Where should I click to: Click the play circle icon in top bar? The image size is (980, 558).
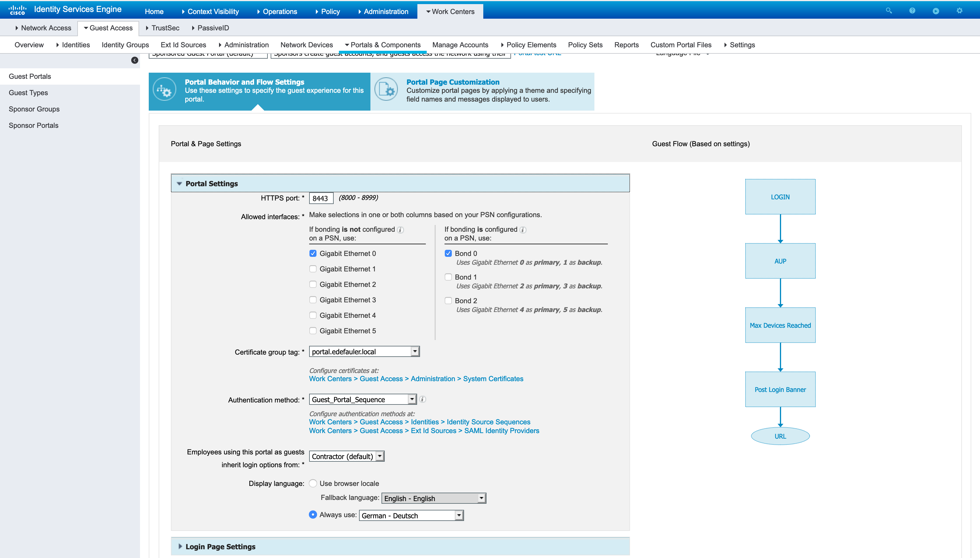936,11
